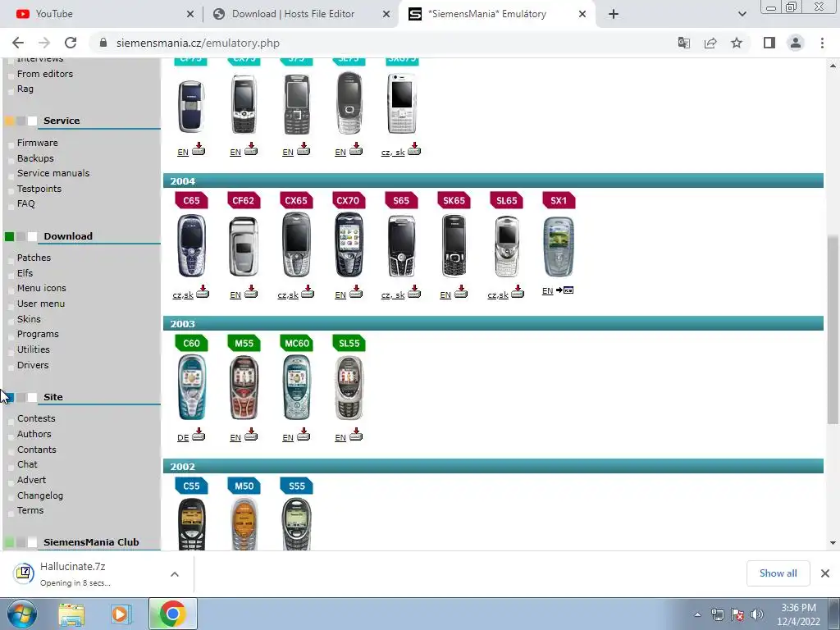Switch to the Download Hosts File Editor tab
The image size is (840, 630).
coord(300,14)
